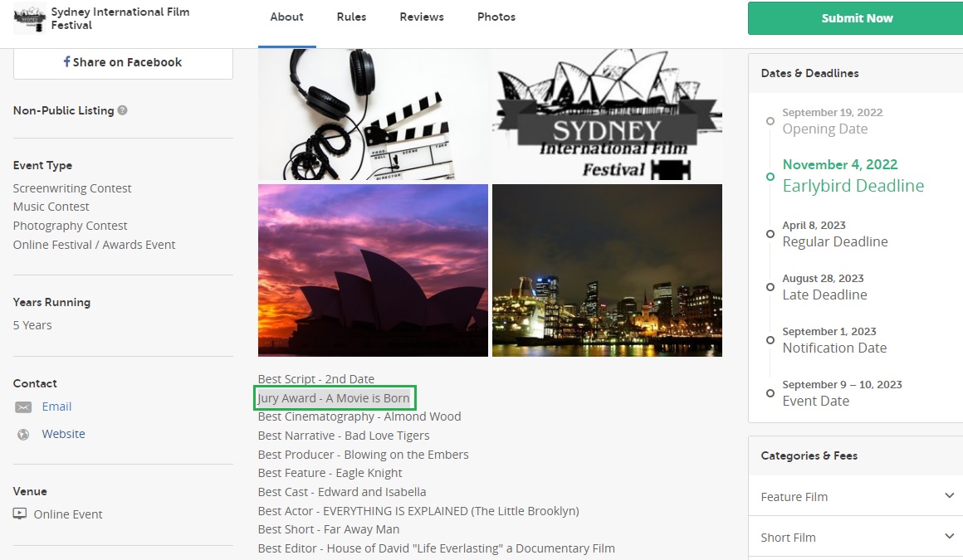
Task: Click the help icon beside Non-Public Listing
Action: pos(122,110)
